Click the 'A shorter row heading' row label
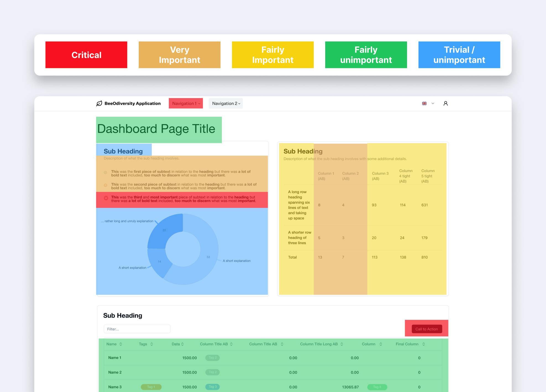This screenshot has height=392, width=546. click(x=300, y=238)
